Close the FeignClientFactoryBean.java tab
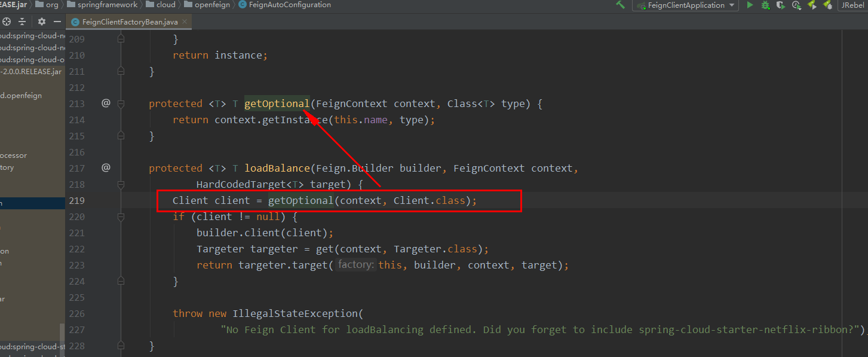 point(185,22)
